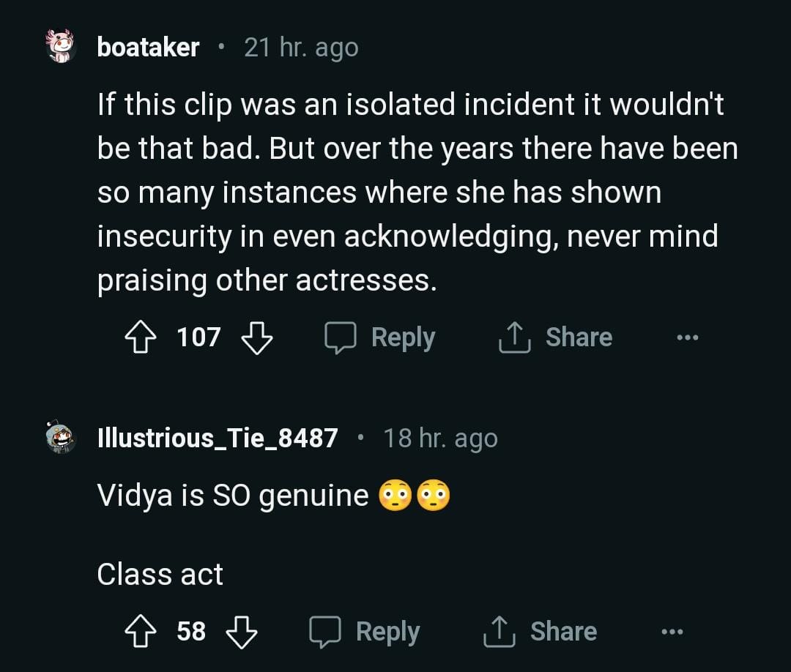Reply to boataker's comment
Image resolution: width=791 pixels, height=672 pixels.
[380, 338]
